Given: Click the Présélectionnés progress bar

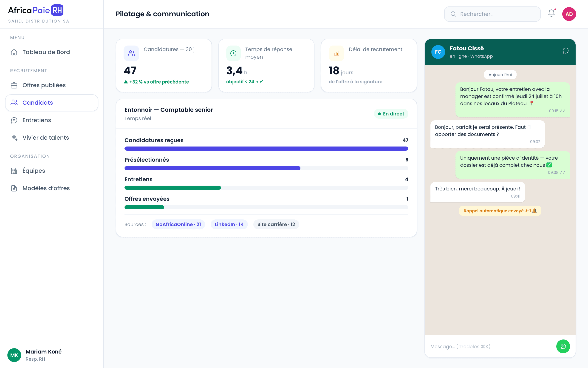Looking at the screenshot, I should pos(266,168).
